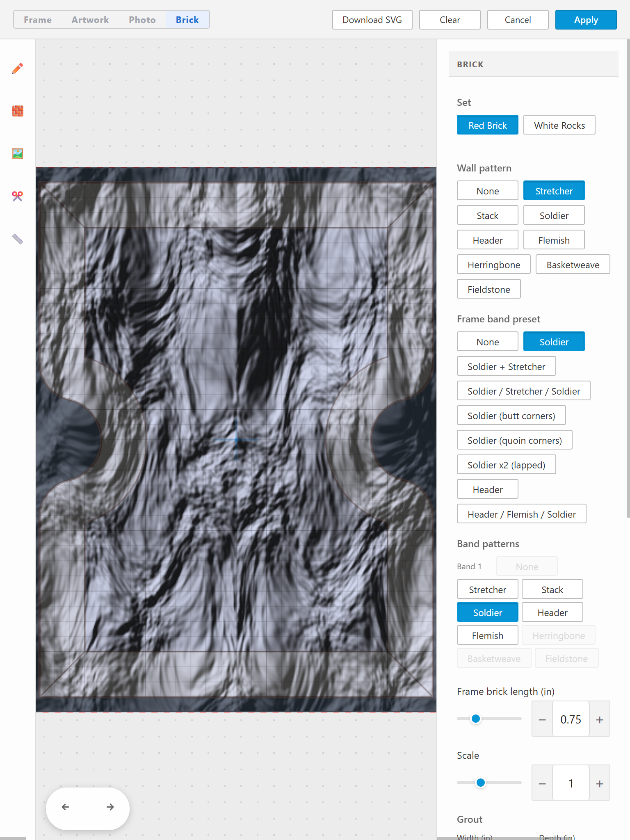Screen dimensions: 630x840
Task: Increase Scale with plus button
Action: click(600, 783)
